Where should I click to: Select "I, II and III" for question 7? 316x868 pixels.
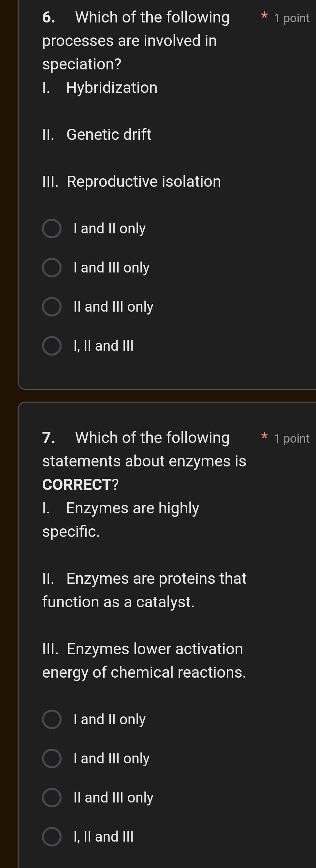click(x=52, y=837)
